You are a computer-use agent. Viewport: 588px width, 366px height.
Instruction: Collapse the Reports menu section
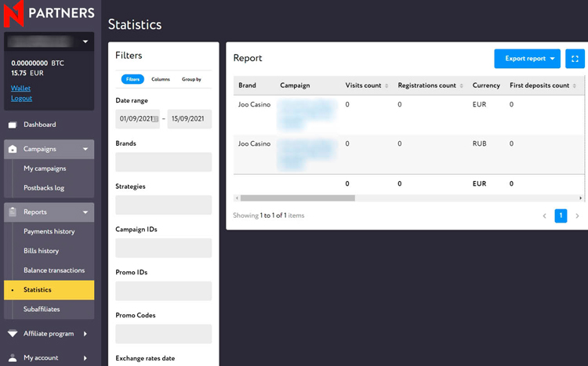(x=85, y=212)
